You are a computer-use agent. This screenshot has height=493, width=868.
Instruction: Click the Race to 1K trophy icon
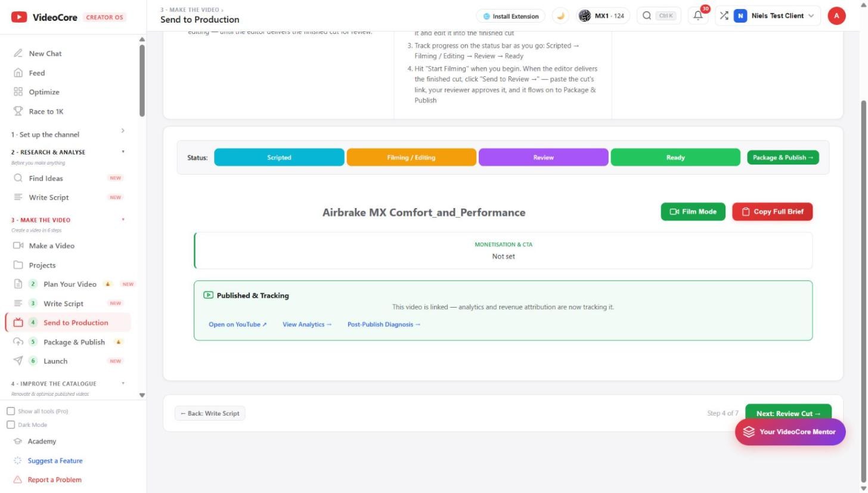(18, 111)
